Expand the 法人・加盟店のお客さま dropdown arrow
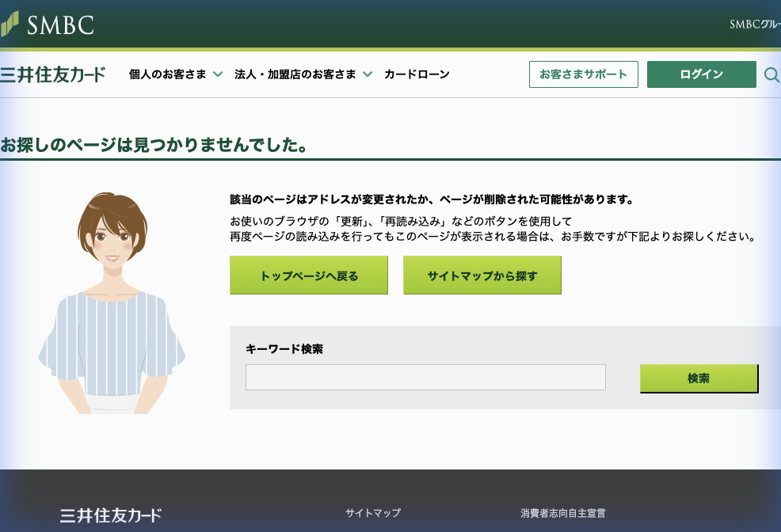 [367, 74]
